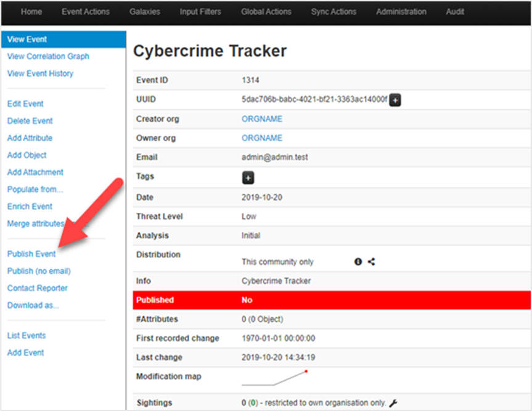This screenshot has height=411, width=532.
Task: Click Add Attachment link
Action: [35, 172]
